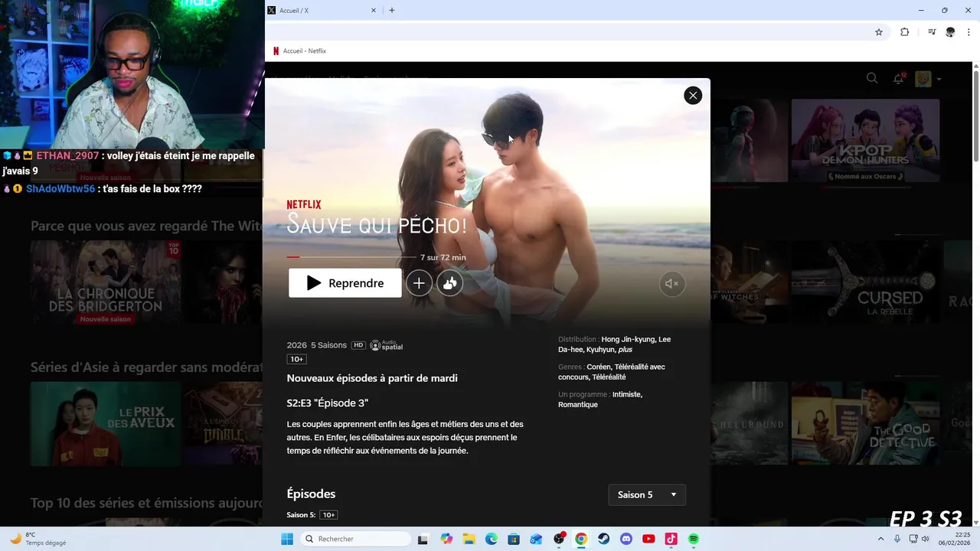Open the volume tray icon
Screen dimensions: 980x551
pos(926,539)
